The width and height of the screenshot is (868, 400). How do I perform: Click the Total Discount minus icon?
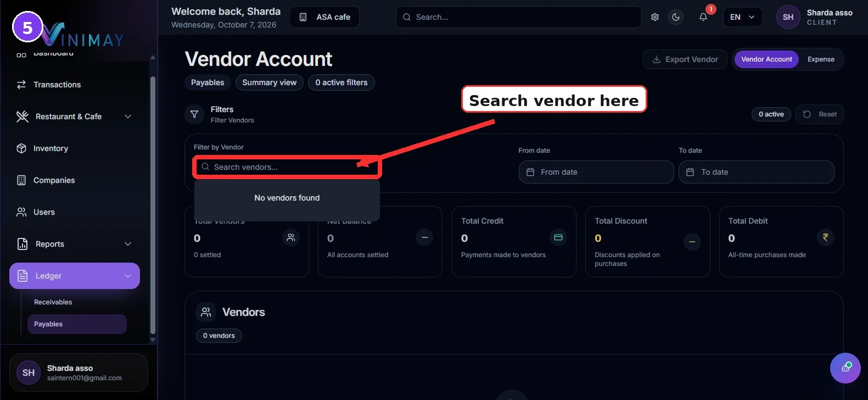pos(692,241)
